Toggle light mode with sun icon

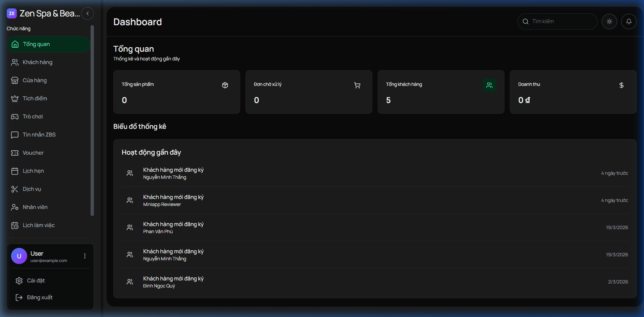coord(609,21)
